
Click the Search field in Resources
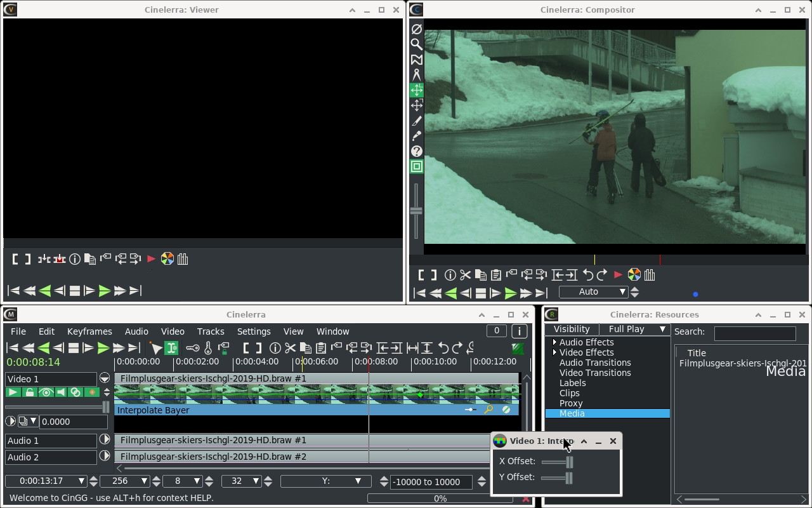point(754,333)
